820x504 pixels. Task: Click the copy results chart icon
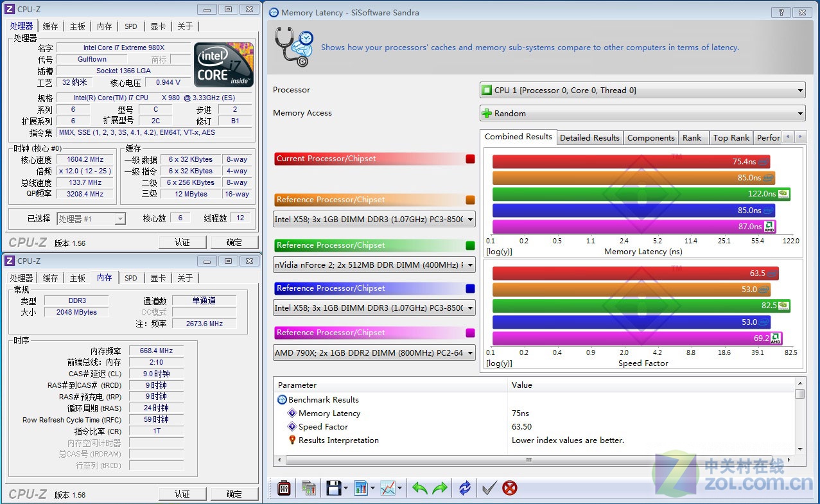tap(309, 488)
